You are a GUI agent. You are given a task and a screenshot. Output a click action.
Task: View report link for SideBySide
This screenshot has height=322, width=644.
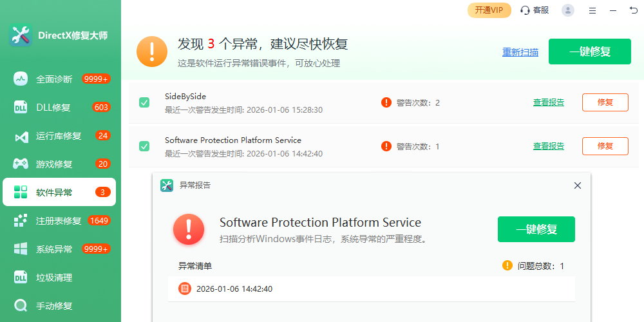549,102
